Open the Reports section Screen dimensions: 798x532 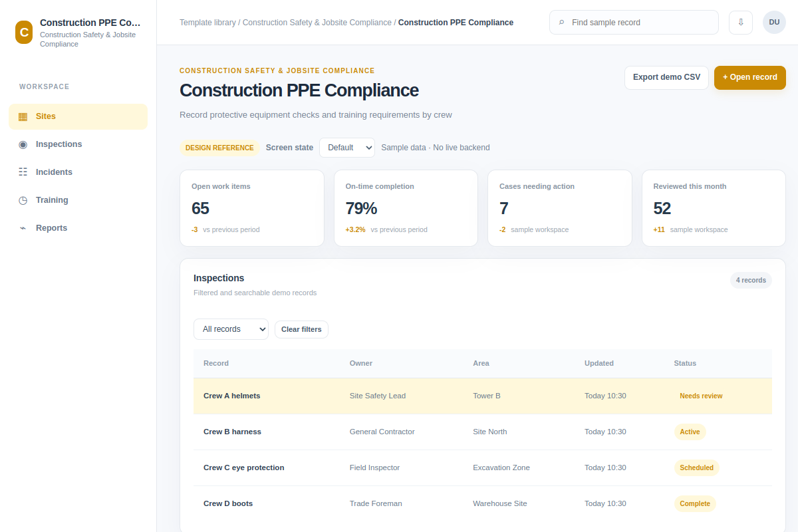tap(78, 228)
